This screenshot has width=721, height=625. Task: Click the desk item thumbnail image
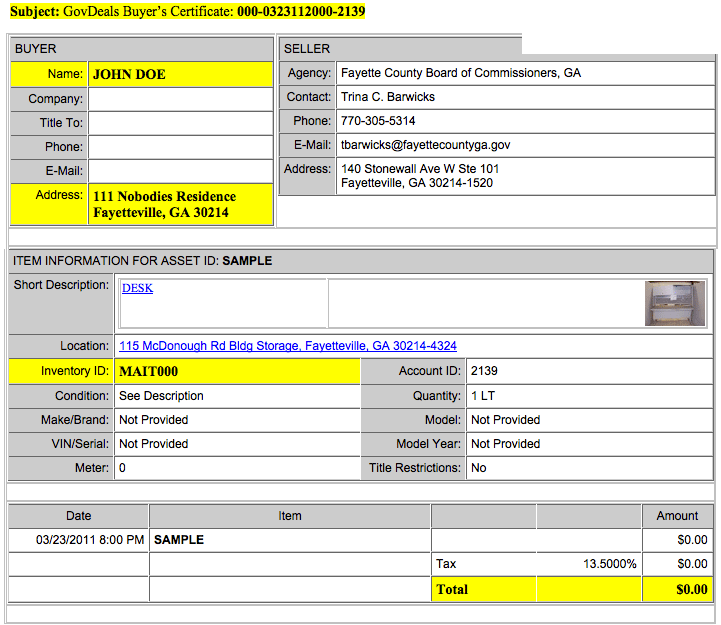pyautogui.click(x=675, y=303)
